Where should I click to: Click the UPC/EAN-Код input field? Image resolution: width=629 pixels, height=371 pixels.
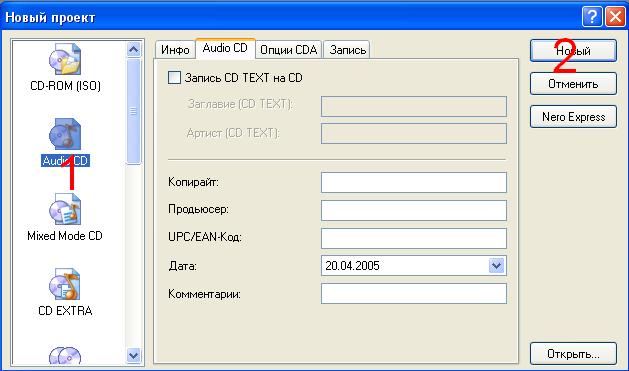click(414, 238)
